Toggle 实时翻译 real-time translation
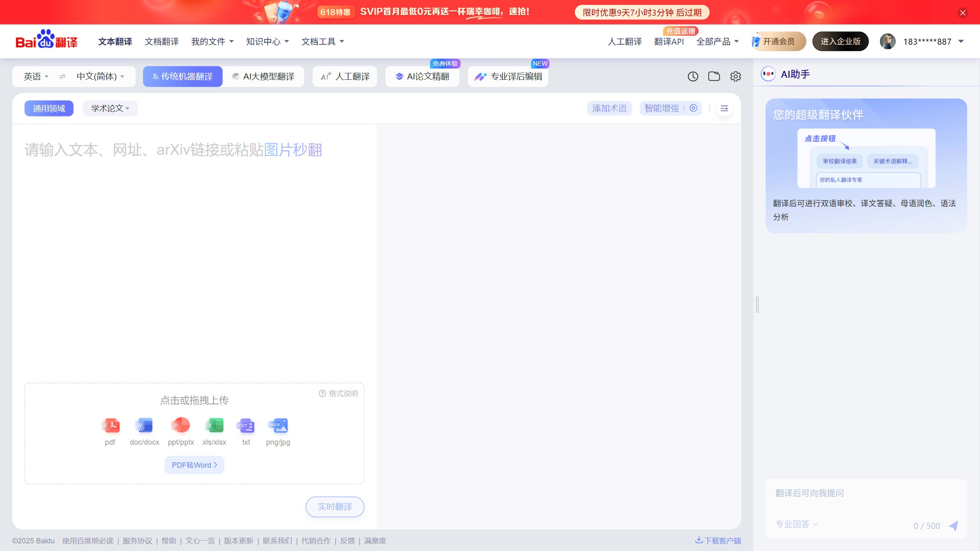Viewport: 980px width, 551px height. tap(335, 507)
